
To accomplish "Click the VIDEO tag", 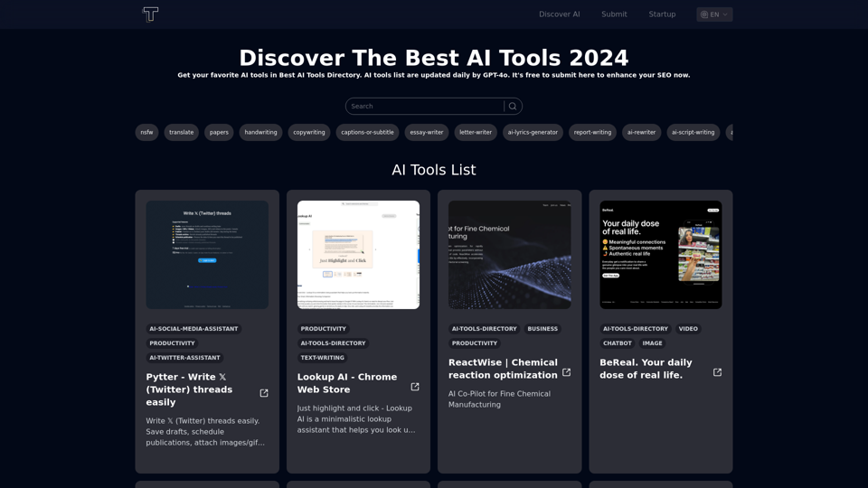I will 688,329.
